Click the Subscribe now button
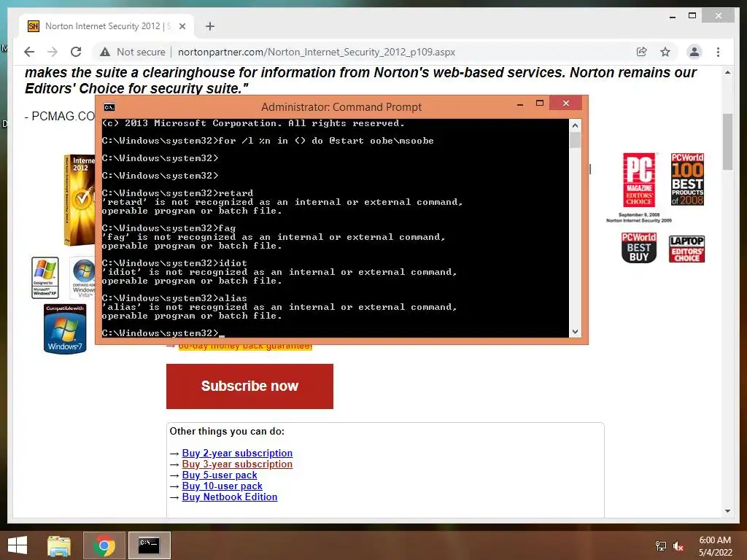Screen dimensions: 747x560 click(x=249, y=386)
